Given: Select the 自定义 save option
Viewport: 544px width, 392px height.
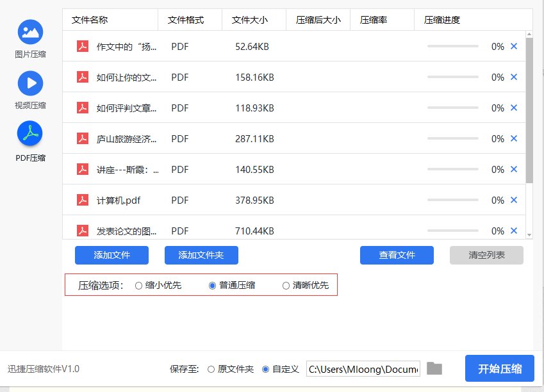Looking at the screenshot, I should click(265, 368).
